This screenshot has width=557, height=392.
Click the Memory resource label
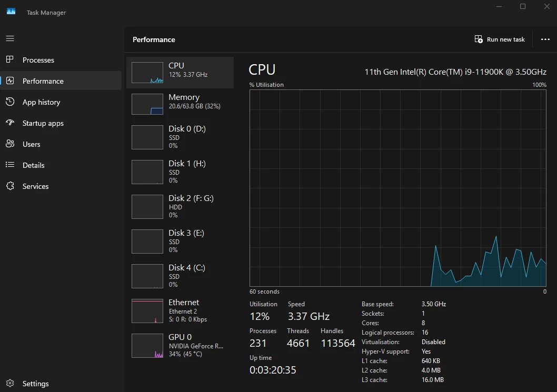click(x=184, y=97)
